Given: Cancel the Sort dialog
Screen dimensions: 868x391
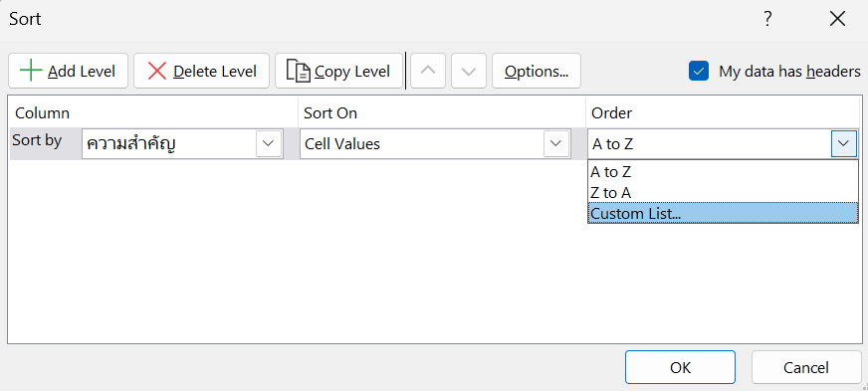Looking at the screenshot, I should point(806,367).
